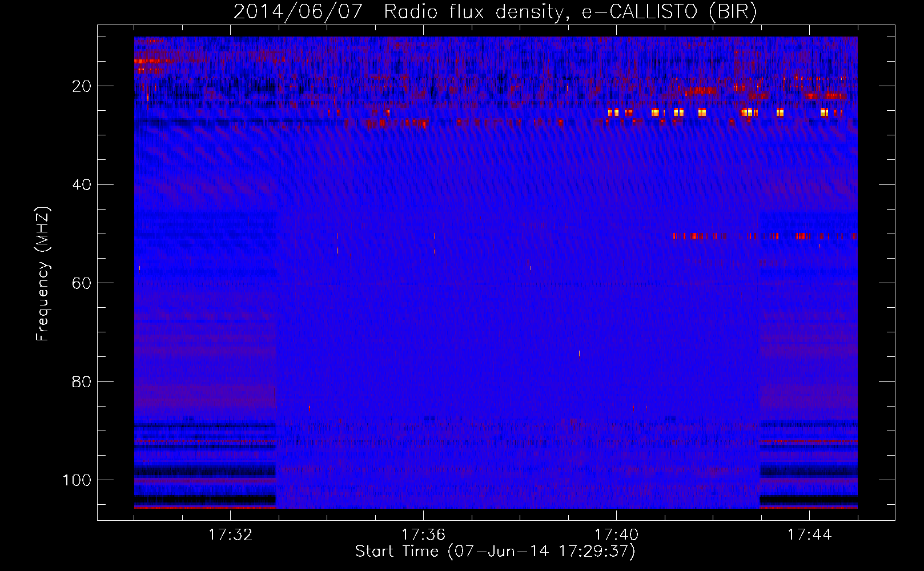Click the date "2014/06/07" in the title
The image size is (924, 571).
(298, 11)
